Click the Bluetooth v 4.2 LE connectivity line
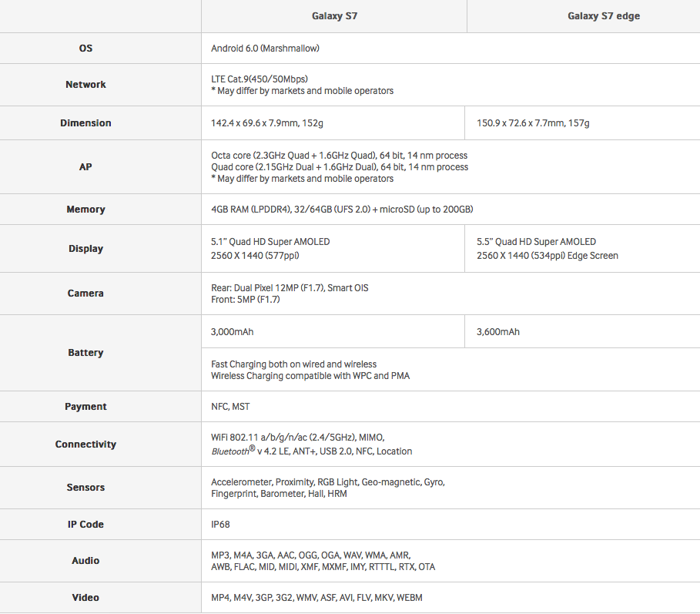 point(311,451)
